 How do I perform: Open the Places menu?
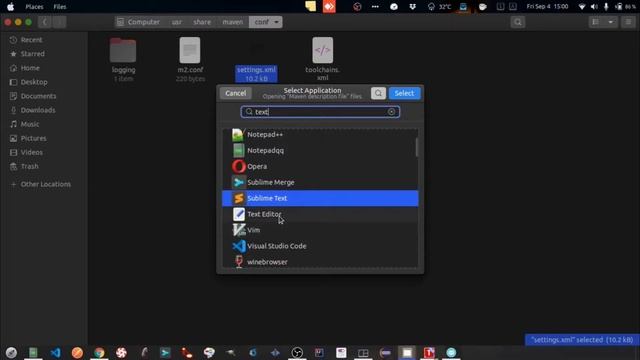tap(34, 7)
